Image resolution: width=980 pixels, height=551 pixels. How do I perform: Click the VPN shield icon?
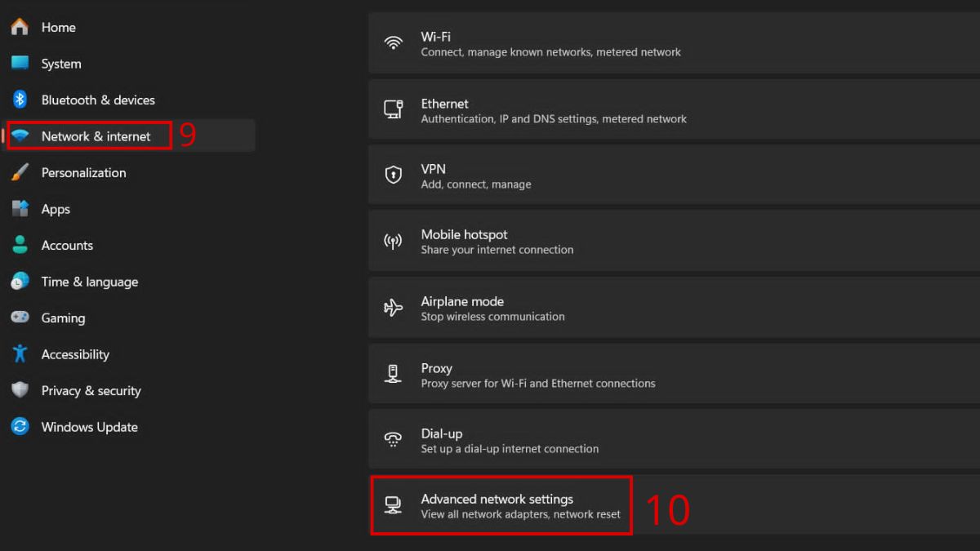(394, 176)
